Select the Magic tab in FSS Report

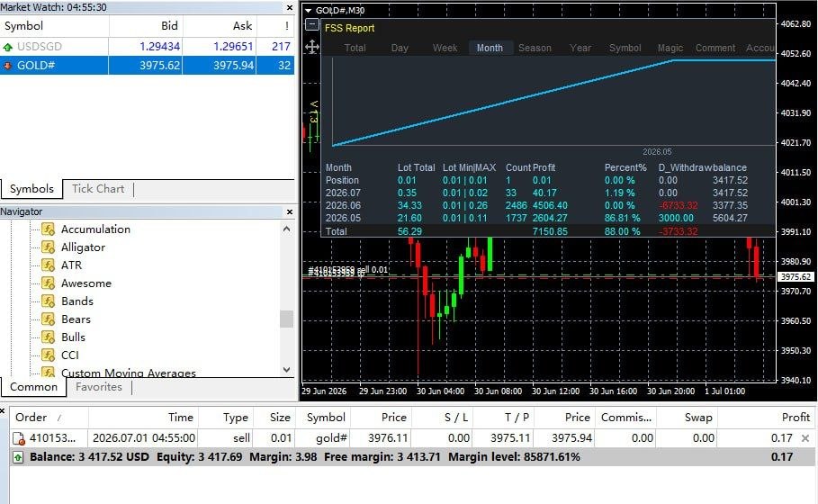tap(670, 48)
